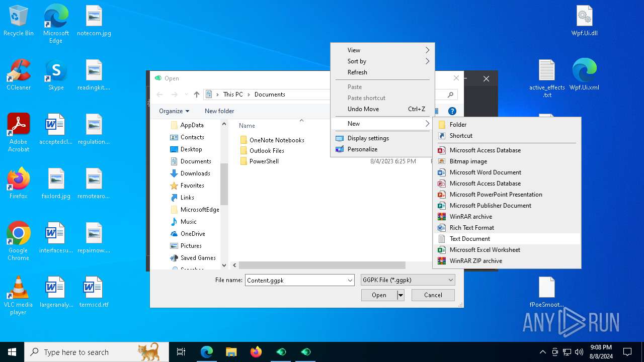The width and height of the screenshot is (644, 362).
Task: Open CCleaner desktop shortcut
Action: pyautogui.click(x=19, y=75)
